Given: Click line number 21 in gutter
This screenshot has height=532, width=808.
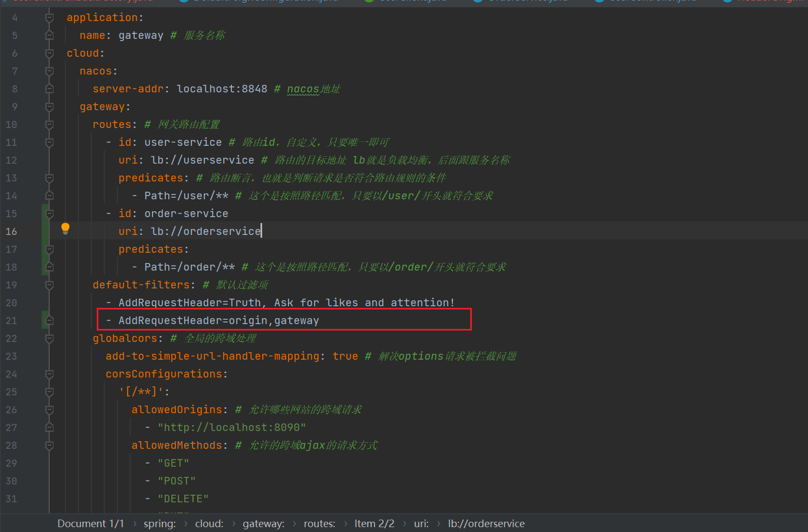Looking at the screenshot, I should tap(11, 321).
